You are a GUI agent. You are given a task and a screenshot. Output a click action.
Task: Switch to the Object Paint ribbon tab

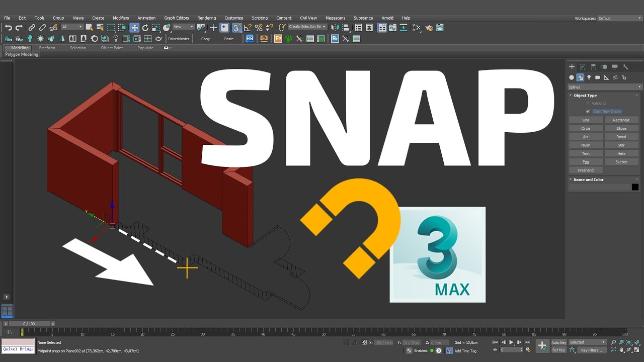[112, 48]
